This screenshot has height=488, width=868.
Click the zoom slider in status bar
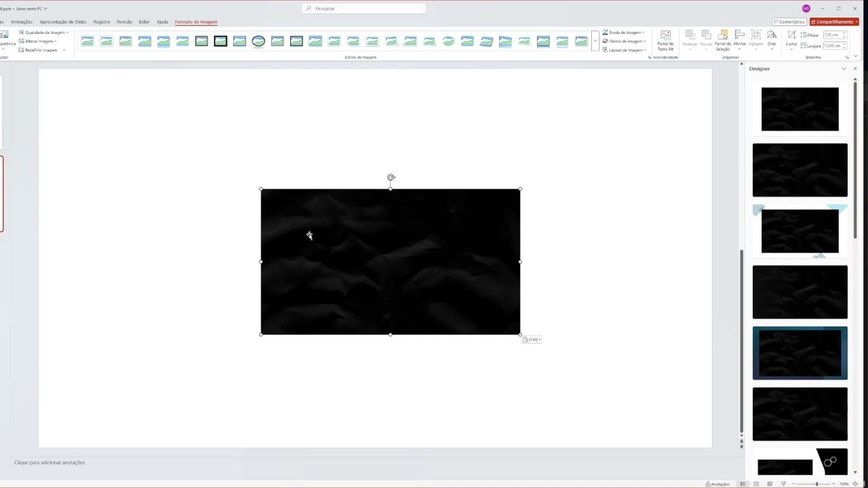(x=816, y=484)
